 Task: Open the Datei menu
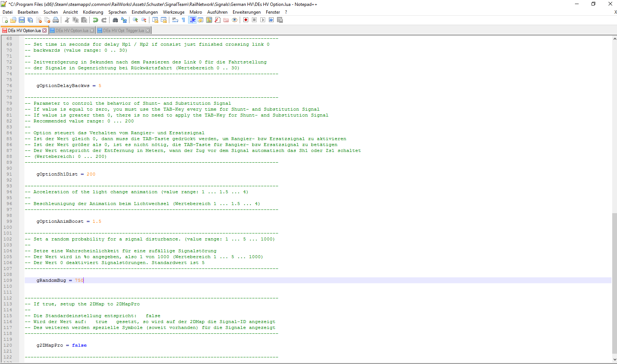[8, 12]
